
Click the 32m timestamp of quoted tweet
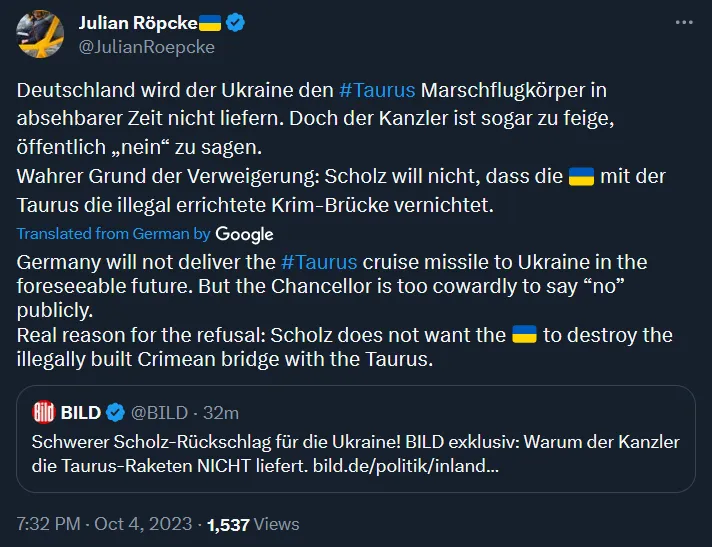pos(220,412)
